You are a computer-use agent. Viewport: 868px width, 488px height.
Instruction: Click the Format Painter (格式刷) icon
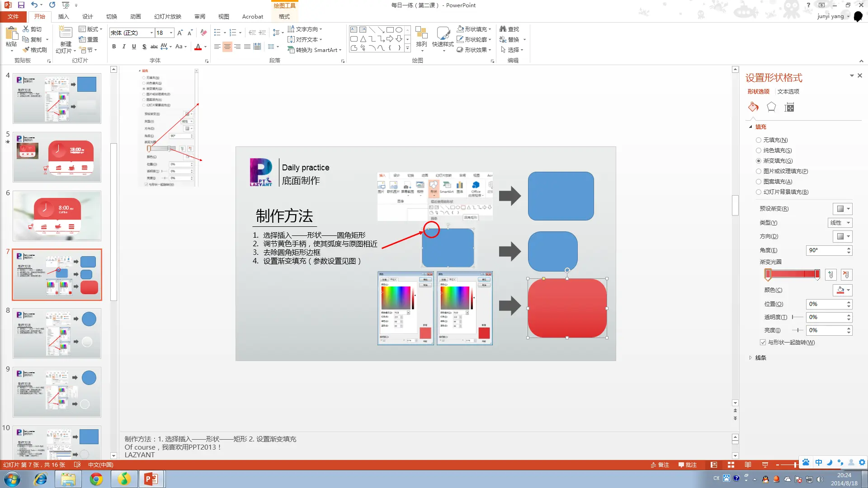(27, 50)
